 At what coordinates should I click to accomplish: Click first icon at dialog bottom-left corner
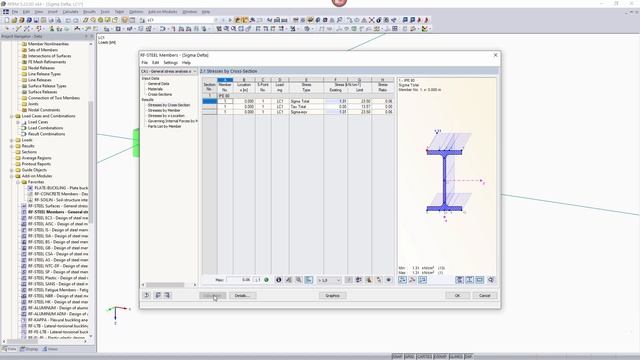(x=147, y=295)
